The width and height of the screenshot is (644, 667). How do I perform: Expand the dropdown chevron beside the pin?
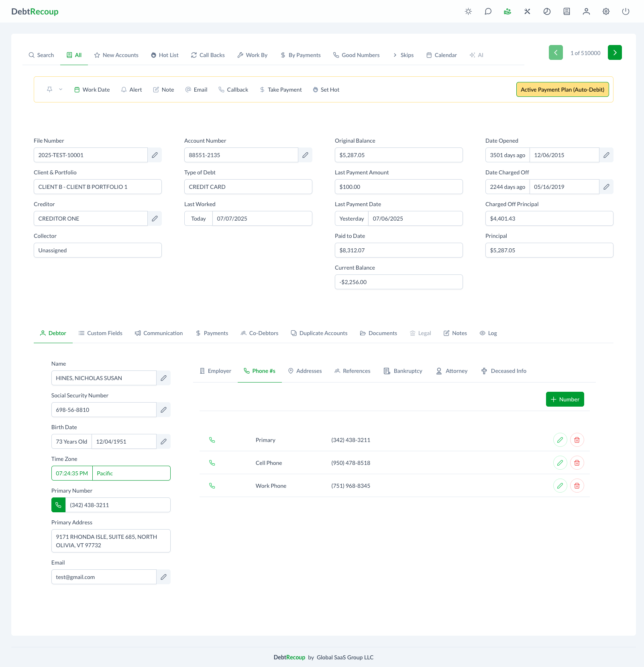click(61, 90)
